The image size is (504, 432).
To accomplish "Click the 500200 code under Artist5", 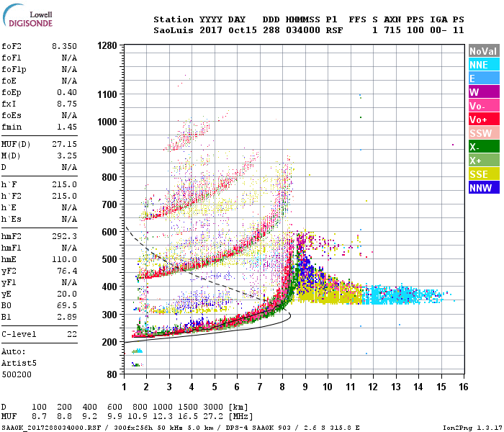I will [x=17, y=374].
